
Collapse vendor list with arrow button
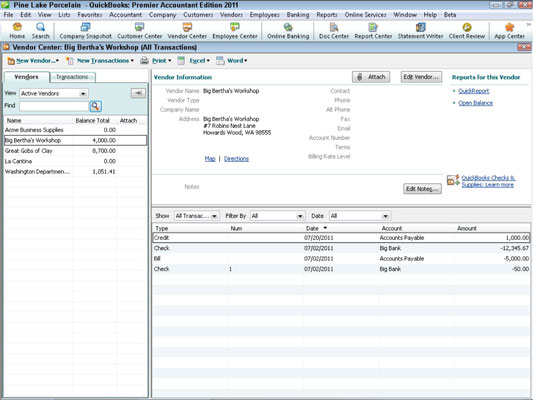coord(138,93)
